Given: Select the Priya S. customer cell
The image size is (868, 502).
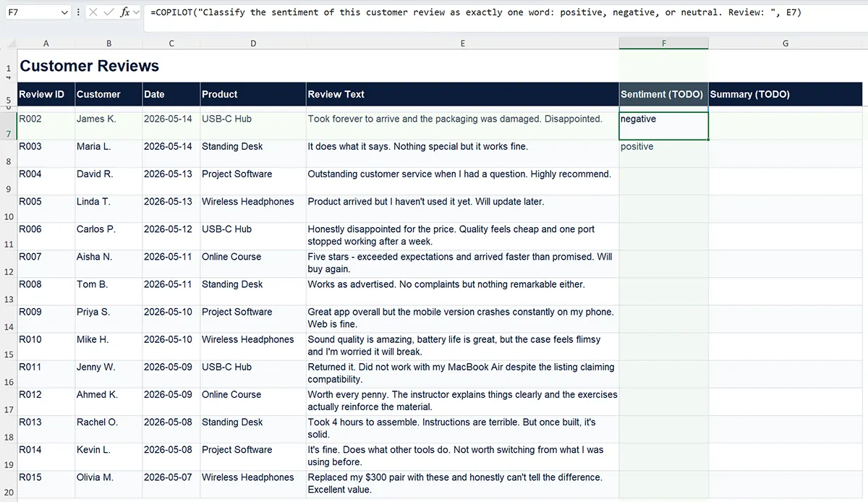Looking at the screenshot, I should click(x=109, y=319).
